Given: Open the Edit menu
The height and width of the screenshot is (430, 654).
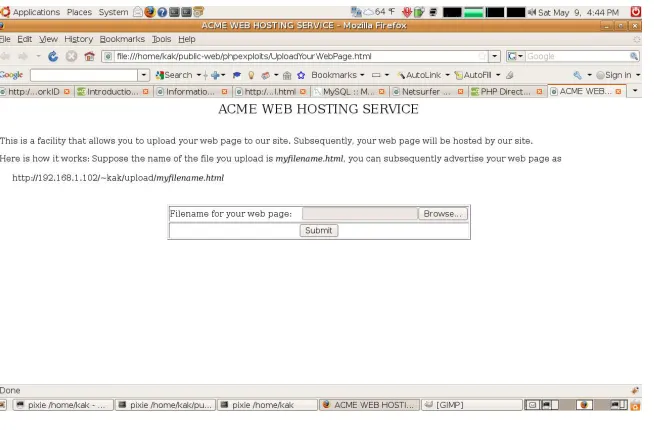Looking at the screenshot, I should pos(25,39).
